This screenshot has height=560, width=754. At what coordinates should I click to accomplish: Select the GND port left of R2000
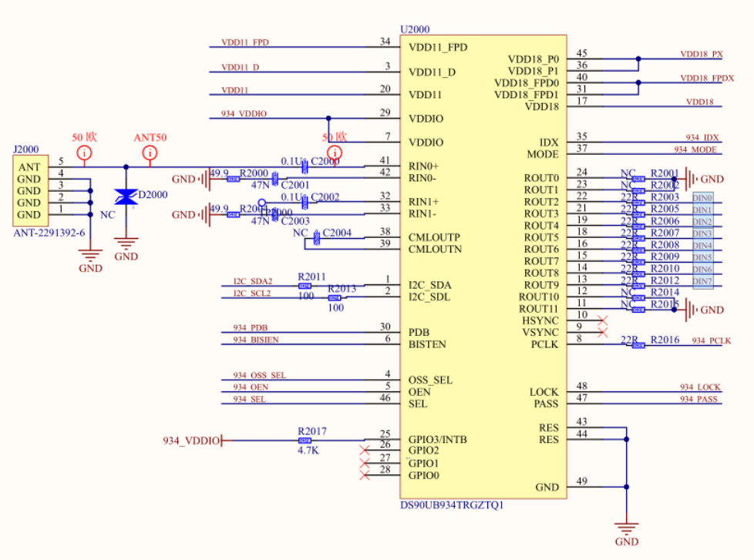pyautogui.click(x=191, y=179)
